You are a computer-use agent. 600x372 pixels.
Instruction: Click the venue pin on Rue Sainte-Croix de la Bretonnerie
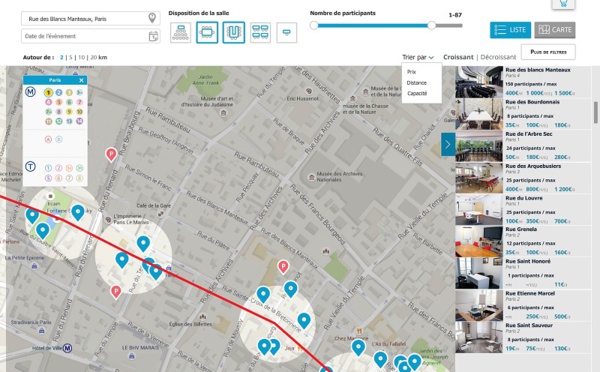[263, 294]
